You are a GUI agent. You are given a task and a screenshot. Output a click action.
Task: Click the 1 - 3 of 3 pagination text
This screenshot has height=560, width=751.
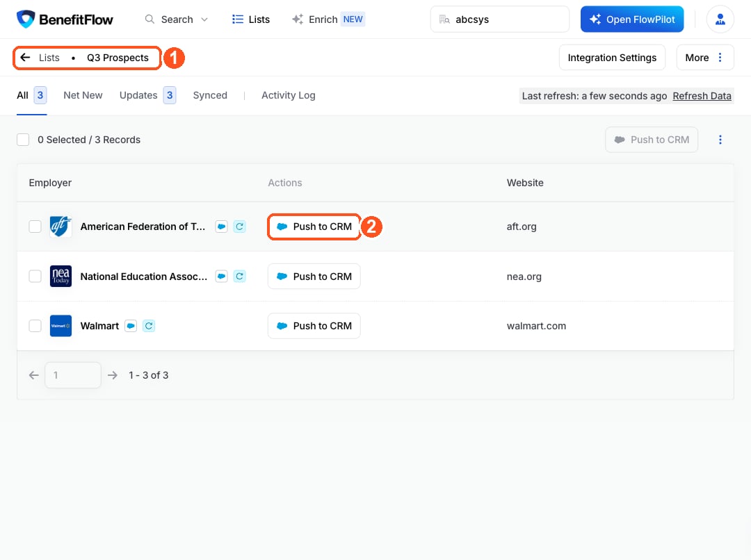tap(149, 375)
